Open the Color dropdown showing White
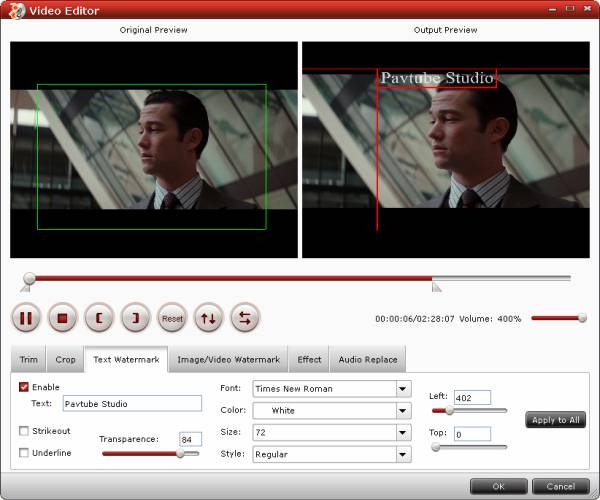The height and width of the screenshot is (500, 600). (332, 410)
